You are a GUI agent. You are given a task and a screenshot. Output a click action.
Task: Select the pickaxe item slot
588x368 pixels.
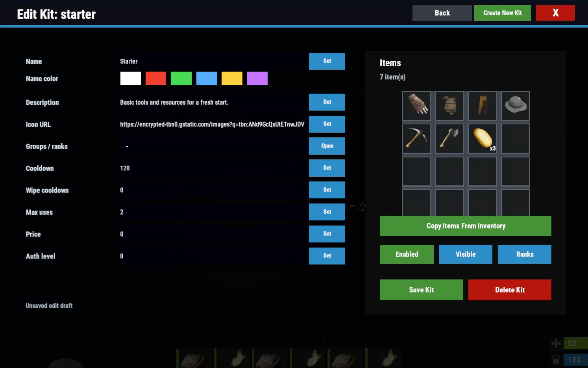point(416,139)
